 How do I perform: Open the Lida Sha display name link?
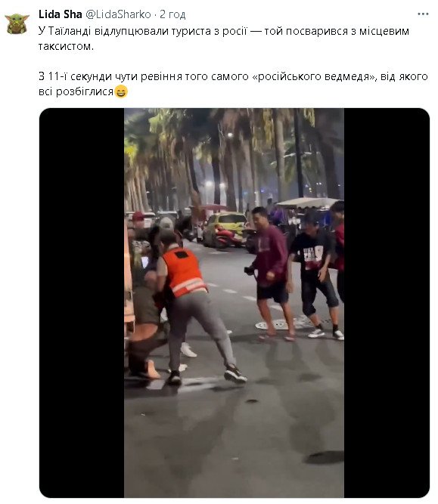pyautogui.click(x=61, y=14)
